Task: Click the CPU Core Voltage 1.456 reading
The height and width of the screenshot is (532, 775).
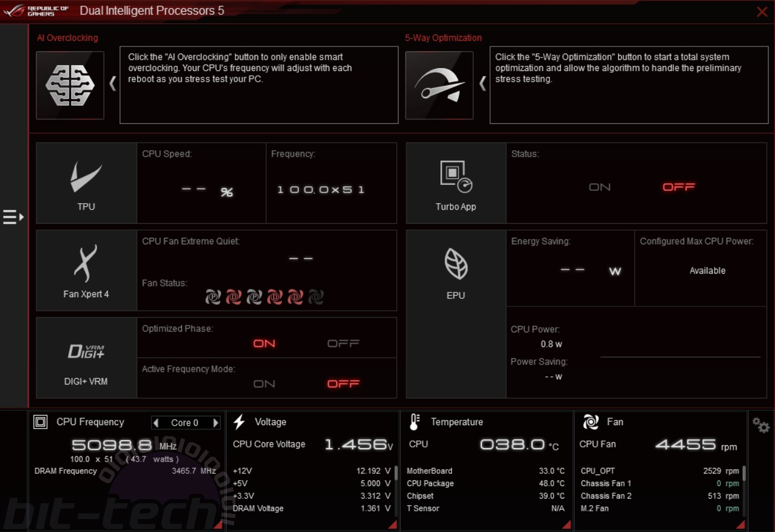Action: pos(359,445)
